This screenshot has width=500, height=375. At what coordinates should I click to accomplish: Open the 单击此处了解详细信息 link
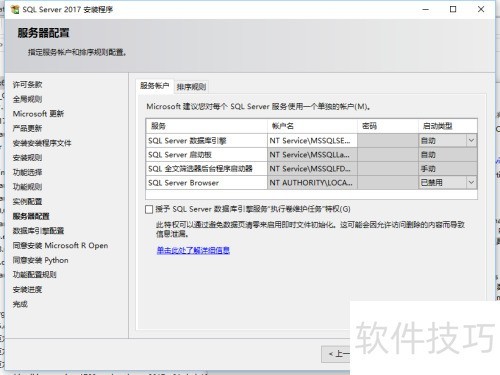(x=193, y=250)
